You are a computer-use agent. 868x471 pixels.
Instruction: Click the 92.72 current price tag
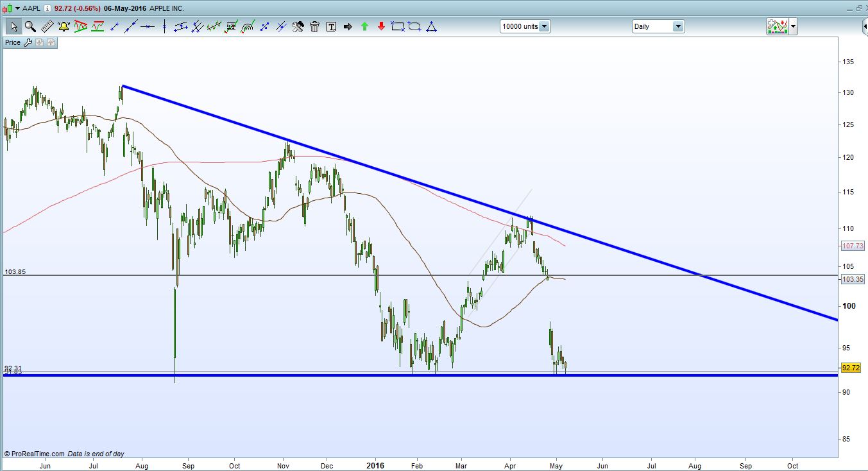851,368
